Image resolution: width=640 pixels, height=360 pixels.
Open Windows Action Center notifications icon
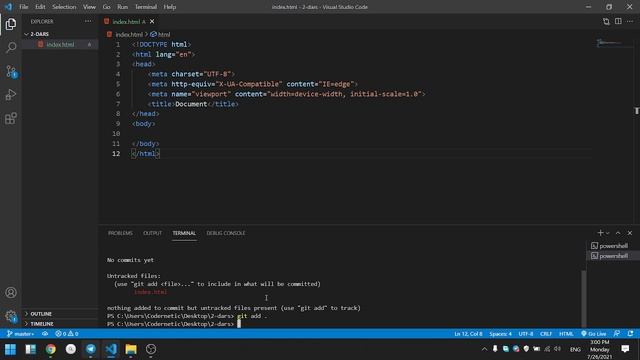tap(625, 349)
